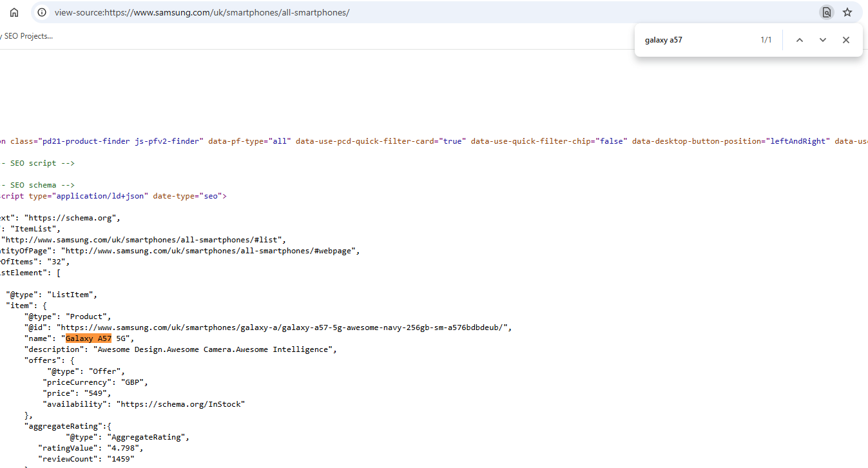Close the find bar
The width and height of the screenshot is (868, 468).
(846, 40)
